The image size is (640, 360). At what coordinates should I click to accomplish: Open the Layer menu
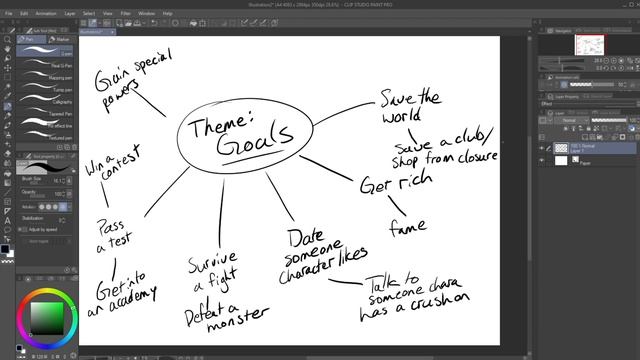pos(70,13)
